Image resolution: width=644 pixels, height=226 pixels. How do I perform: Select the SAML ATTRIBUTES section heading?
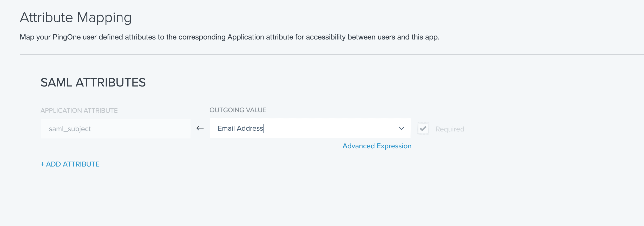(93, 83)
